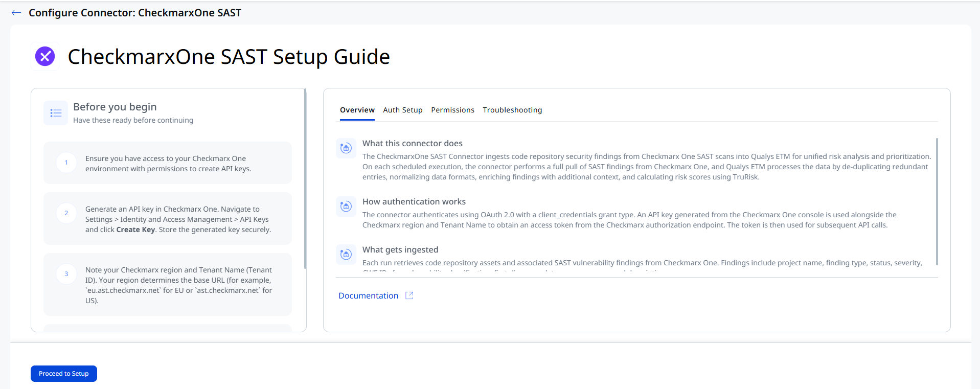Click the step 2 number badge
Screen dimensions: 980x389
[66, 213]
